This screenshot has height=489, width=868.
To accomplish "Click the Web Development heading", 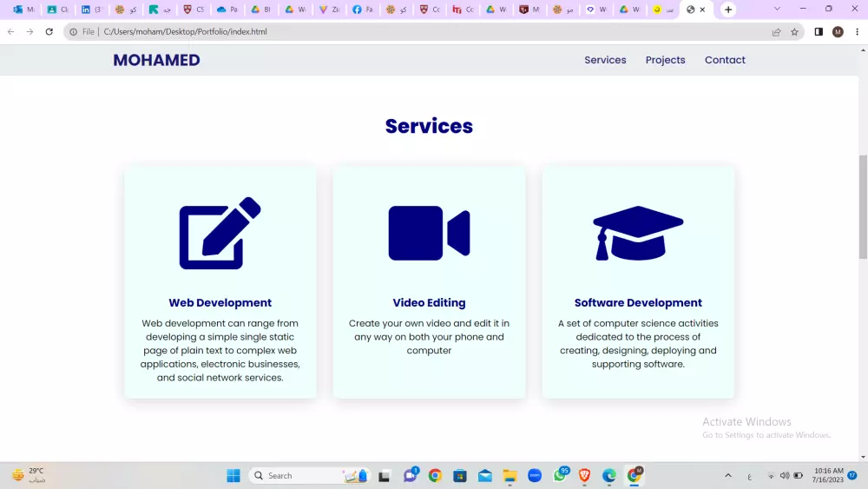I will [x=220, y=302].
